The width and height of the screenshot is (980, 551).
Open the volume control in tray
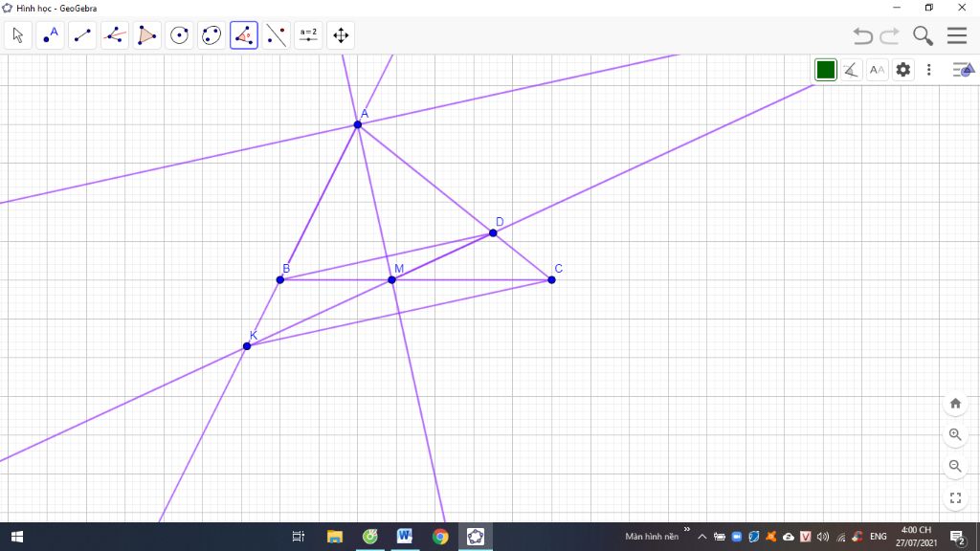point(822,537)
